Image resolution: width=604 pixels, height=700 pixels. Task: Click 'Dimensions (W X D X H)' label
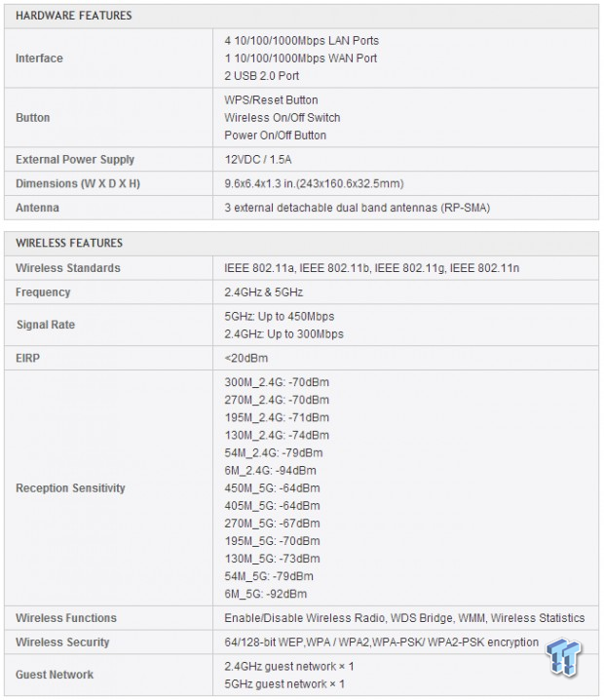tap(78, 183)
